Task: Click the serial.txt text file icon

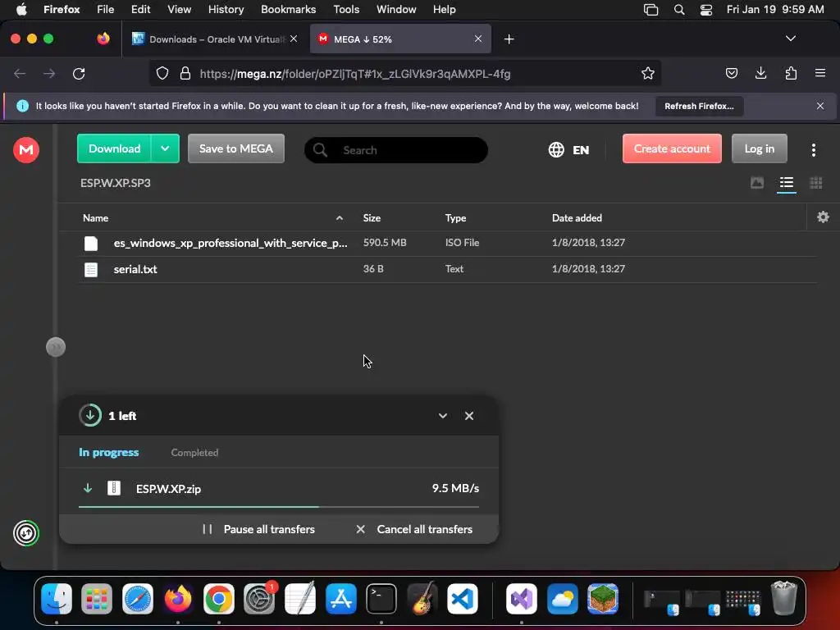Action: coord(91,269)
